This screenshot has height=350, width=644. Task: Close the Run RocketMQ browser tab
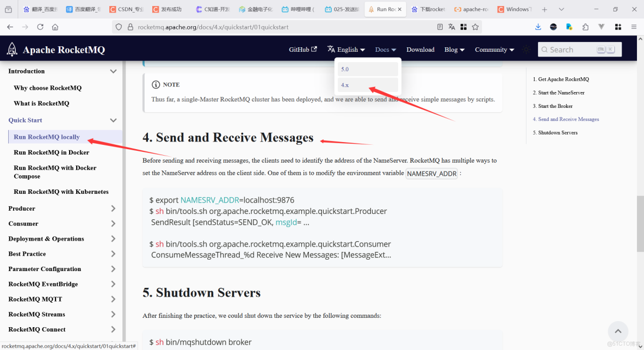pyautogui.click(x=400, y=9)
